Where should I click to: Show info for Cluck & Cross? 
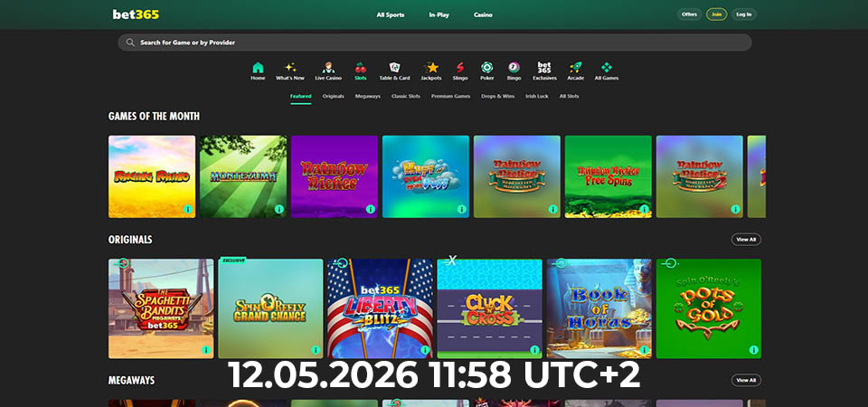tap(534, 350)
